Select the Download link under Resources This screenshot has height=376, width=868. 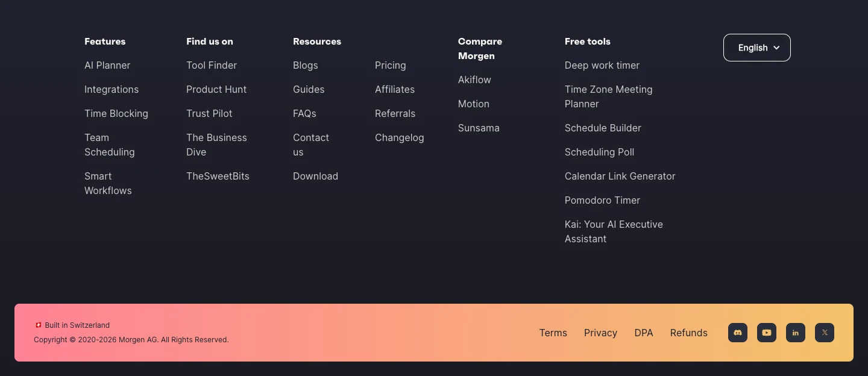coord(315,176)
